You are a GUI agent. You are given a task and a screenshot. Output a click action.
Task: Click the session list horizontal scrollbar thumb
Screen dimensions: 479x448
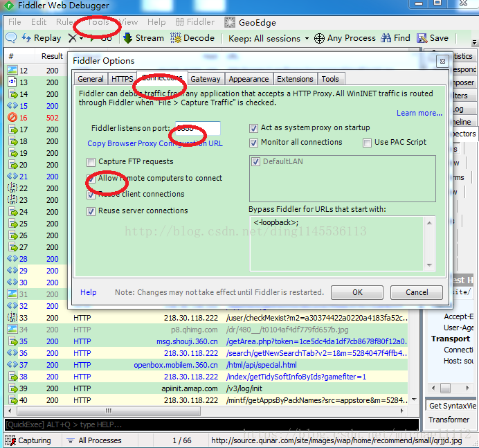tap(109, 411)
